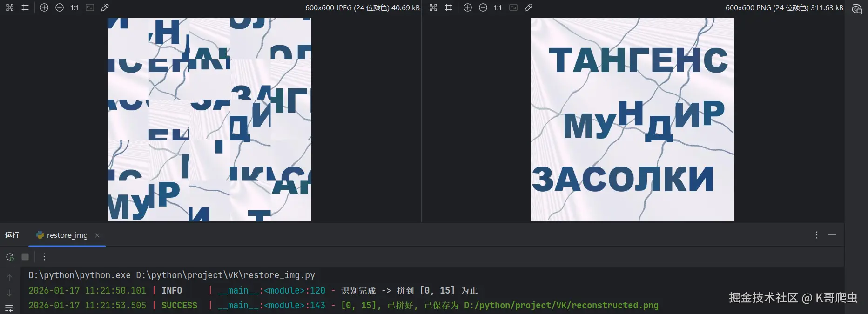Jump up in console stack trace

click(9, 277)
